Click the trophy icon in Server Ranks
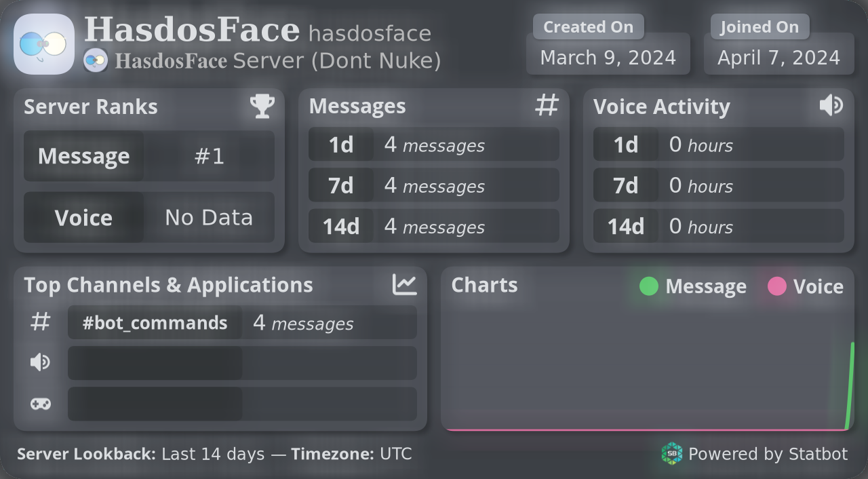The width and height of the screenshot is (868, 479). [x=262, y=106]
